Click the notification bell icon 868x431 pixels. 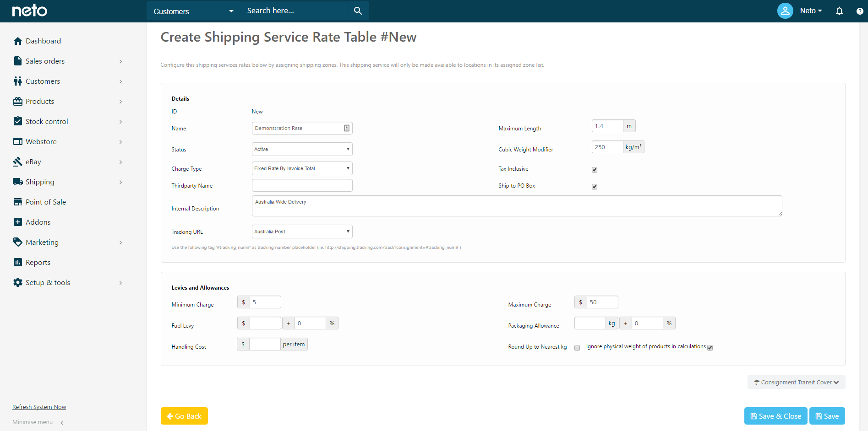click(x=840, y=11)
